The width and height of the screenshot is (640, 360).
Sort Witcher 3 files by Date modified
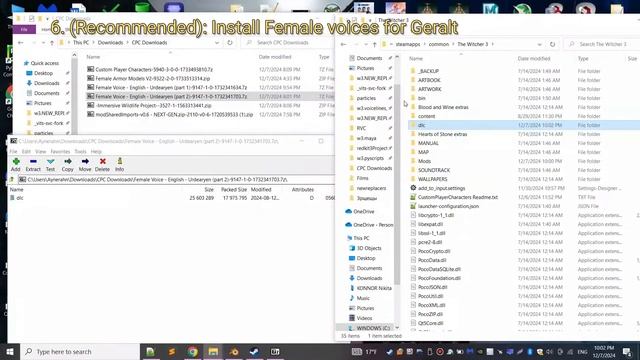click(x=533, y=59)
